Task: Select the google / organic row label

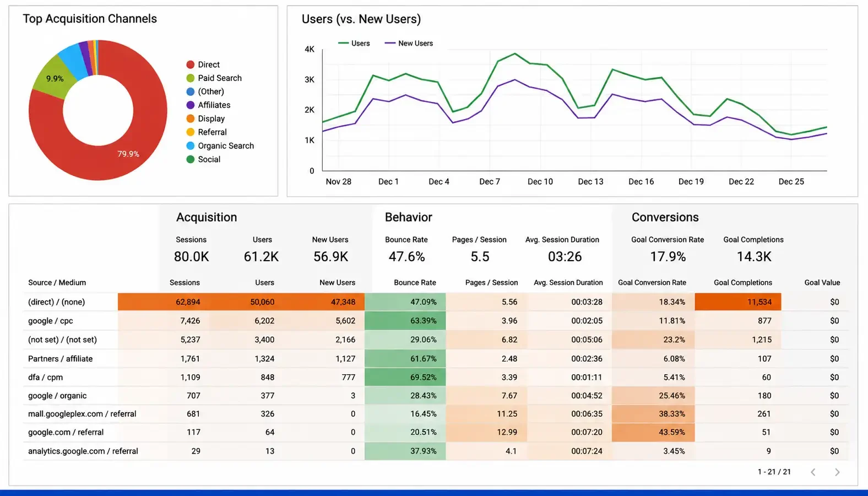Action: point(57,396)
